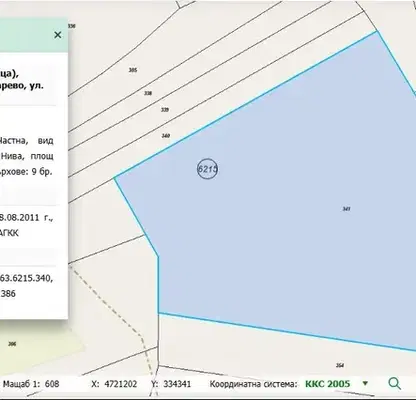Image resolution: width=416 pixels, height=400 pixels.
Task: Expand the coordinate system dropdown arrow
Action: 365,384
